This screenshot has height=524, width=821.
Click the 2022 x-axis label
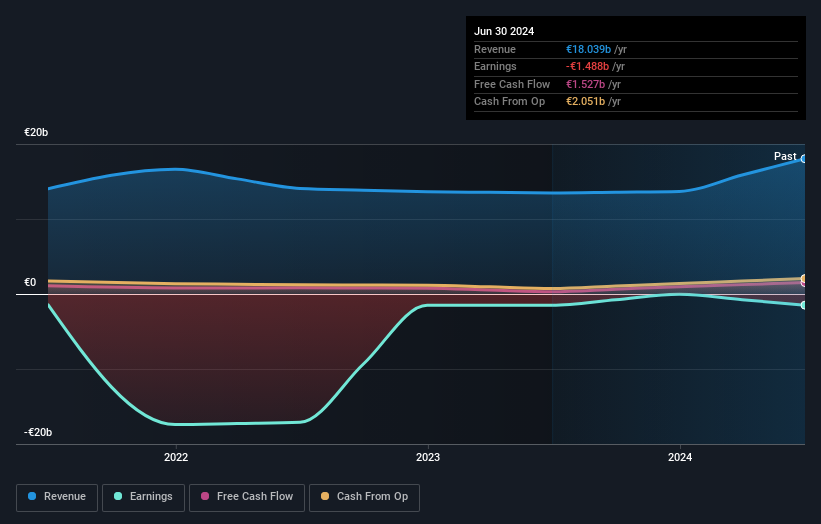click(176, 457)
